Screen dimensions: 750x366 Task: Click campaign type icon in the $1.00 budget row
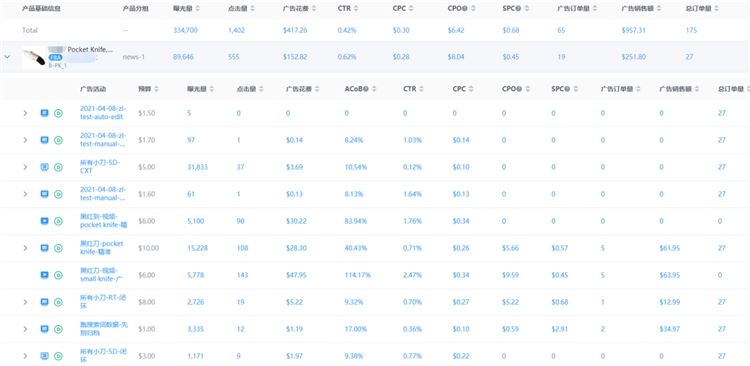click(44, 329)
